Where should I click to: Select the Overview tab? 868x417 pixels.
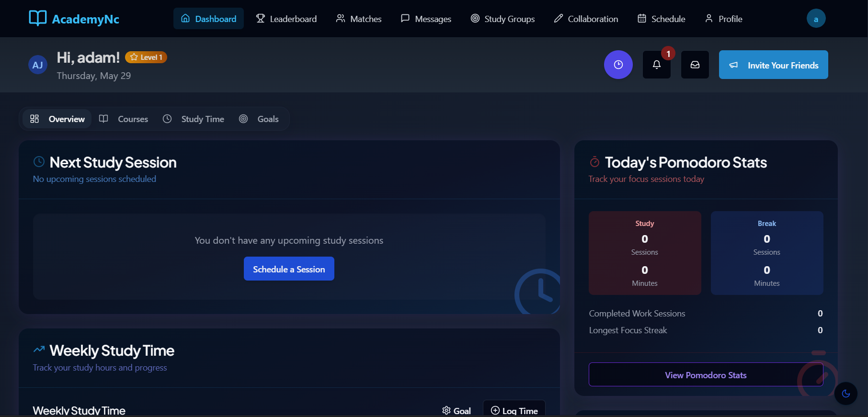[x=57, y=119]
